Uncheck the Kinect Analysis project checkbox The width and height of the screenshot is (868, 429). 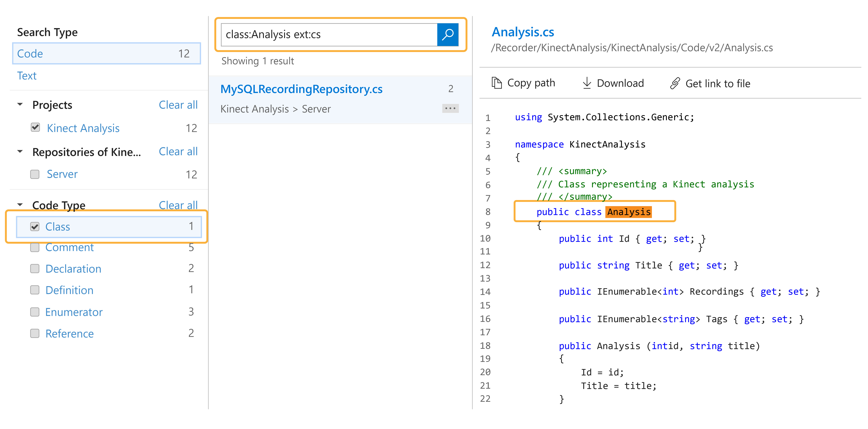(35, 127)
